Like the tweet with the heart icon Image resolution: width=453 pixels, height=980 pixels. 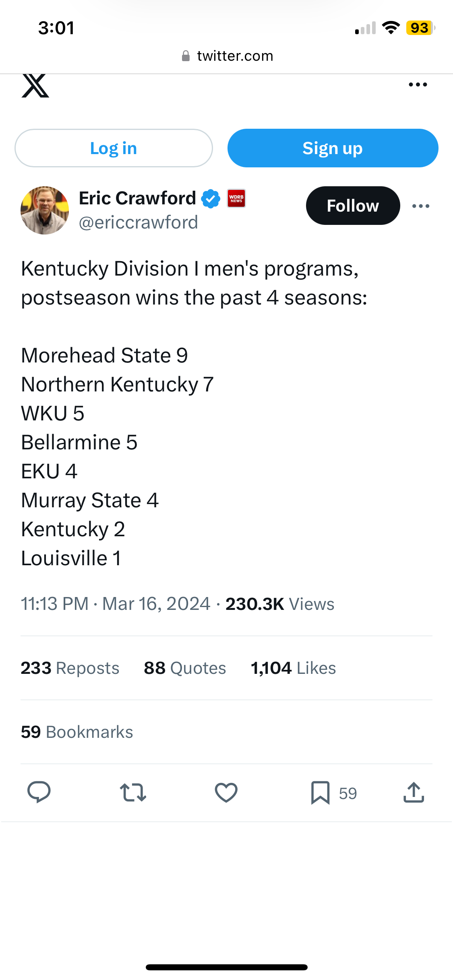(226, 793)
